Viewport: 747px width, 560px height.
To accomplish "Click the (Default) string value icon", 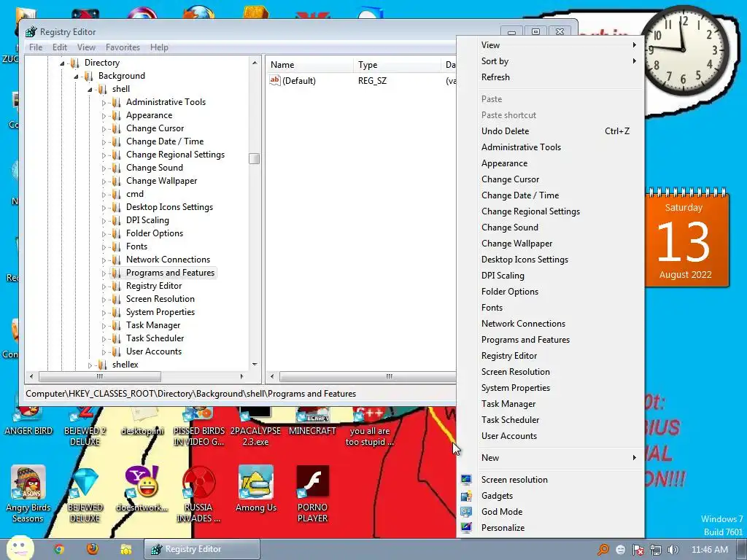I will 275,80.
